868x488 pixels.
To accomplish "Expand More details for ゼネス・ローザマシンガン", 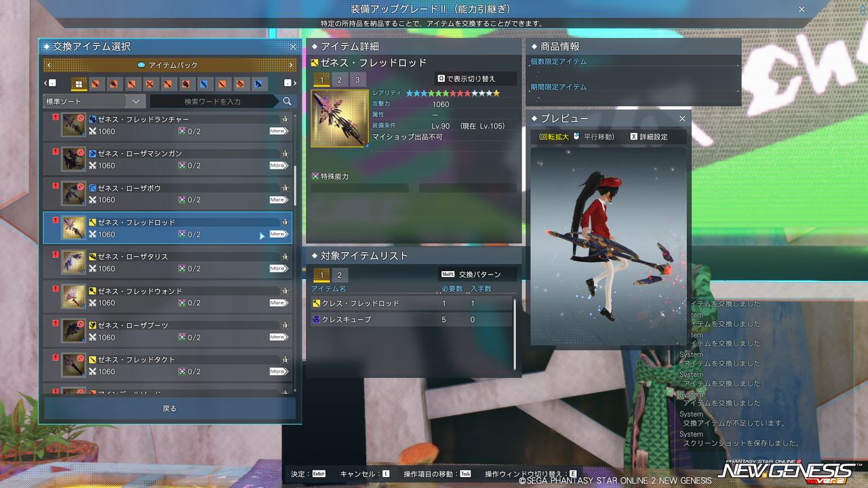I will click(x=278, y=165).
